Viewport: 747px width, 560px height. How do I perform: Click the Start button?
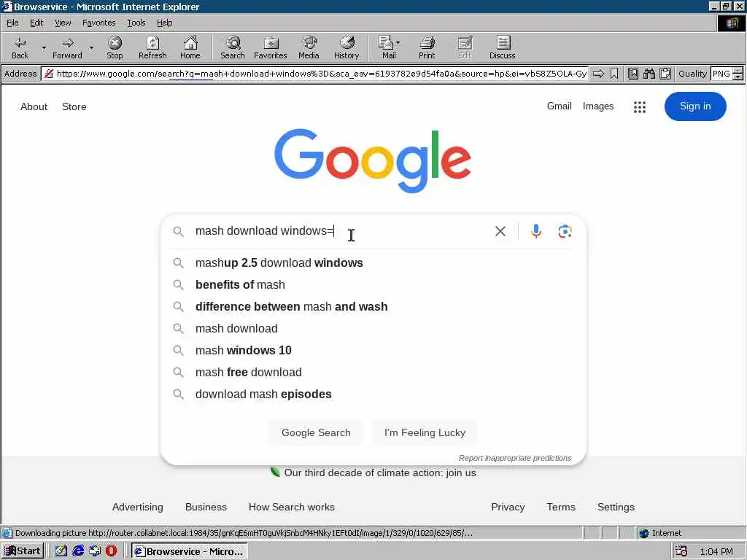pyautogui.click(x=23, y=551)
